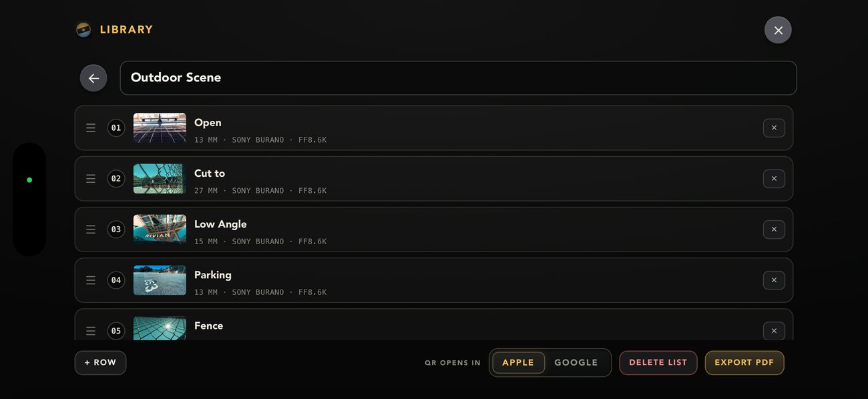Open the Cut to shot thumbnail
This screenshot has height=399, width=868.
point(160,179)
